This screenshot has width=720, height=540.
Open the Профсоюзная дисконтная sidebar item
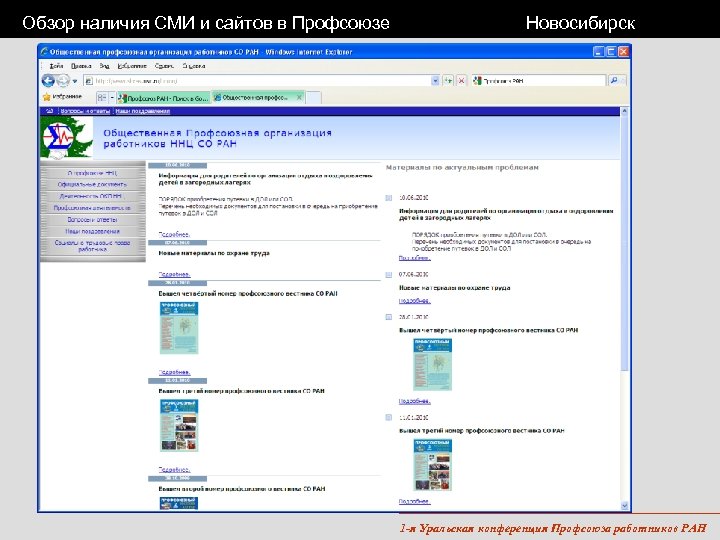coord(92,208)
